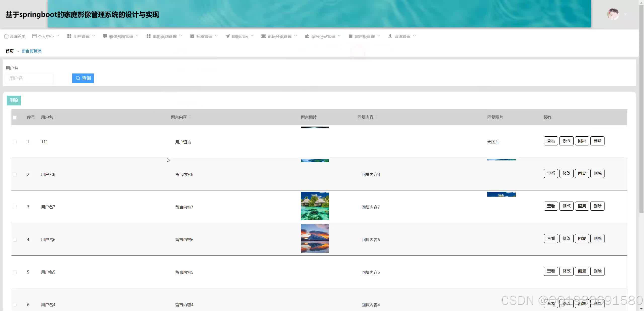Screen dimensions: 644x311
Task: Click the ticket icon beside 论坛分类管理
Action: pos(263,36)
